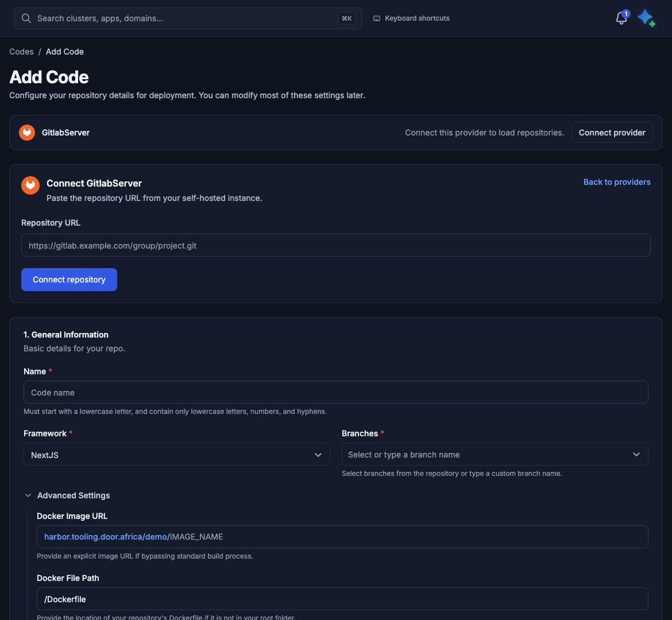Click the Add Code page heading

pyautogui.click(x=49, y=77)
